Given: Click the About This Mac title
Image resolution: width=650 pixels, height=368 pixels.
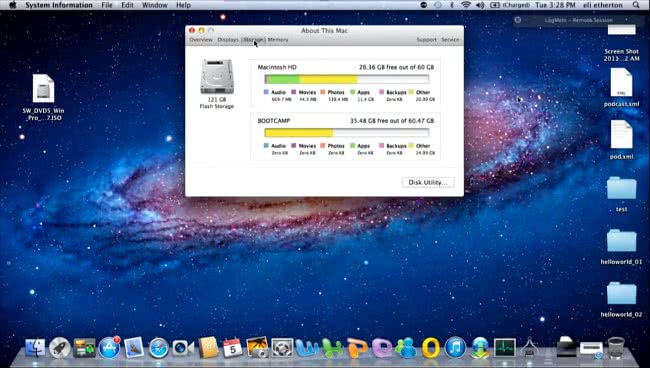Looking at the screenshot, I should click(x=324, y=31).
